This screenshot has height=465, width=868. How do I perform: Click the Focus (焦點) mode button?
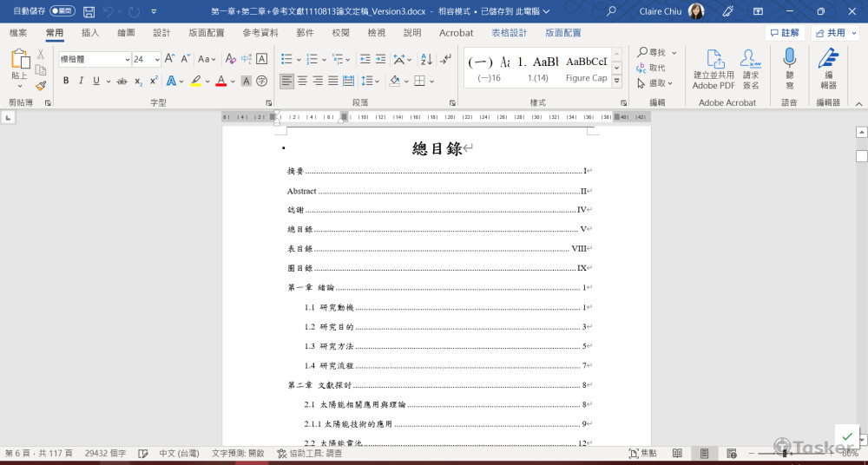(x=643, y=454)
